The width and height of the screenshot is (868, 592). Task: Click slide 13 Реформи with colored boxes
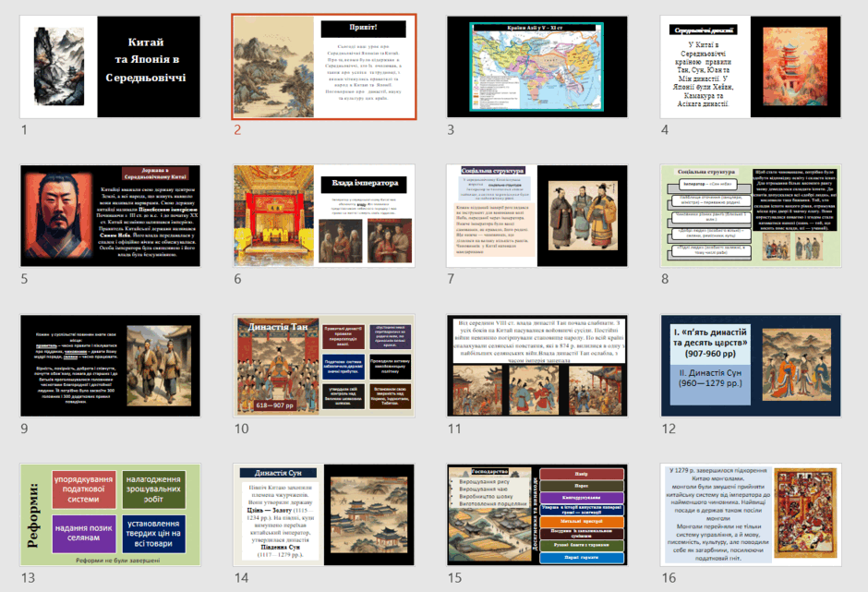tap(110, 514)
